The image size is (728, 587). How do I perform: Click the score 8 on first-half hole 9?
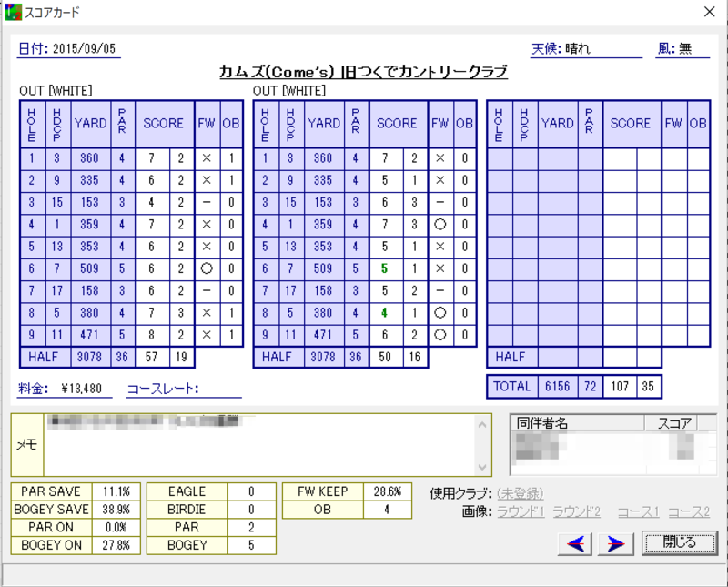152,334
